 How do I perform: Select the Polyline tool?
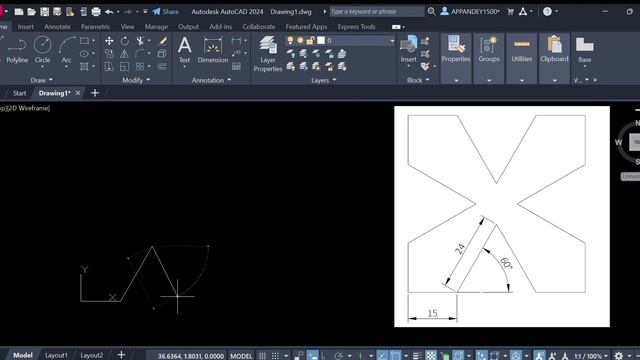(17, 50)
